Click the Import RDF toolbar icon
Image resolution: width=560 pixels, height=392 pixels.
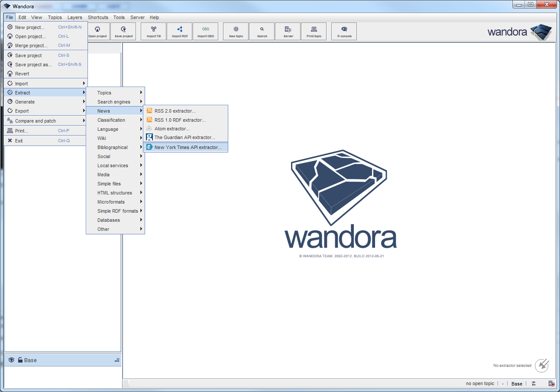(x=180, y=31)
